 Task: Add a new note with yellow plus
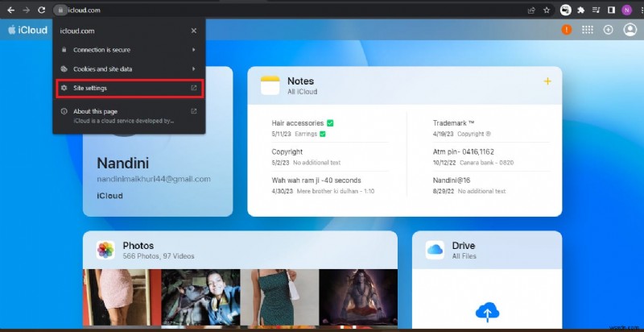pyautogui.click(x=547, y=81)
